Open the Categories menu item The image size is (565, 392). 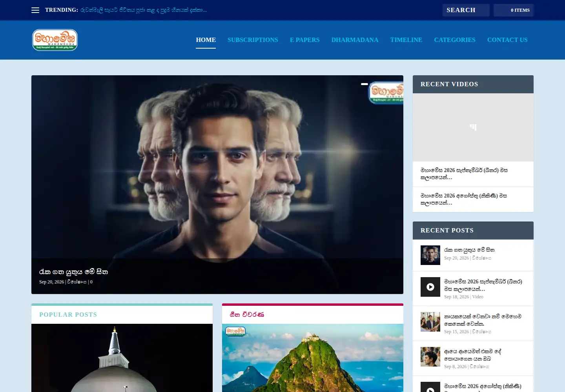[455, 40]
